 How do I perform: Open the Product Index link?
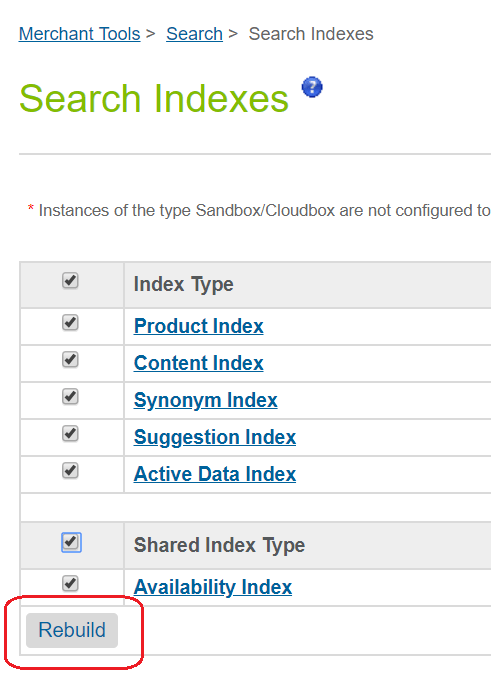199,326
